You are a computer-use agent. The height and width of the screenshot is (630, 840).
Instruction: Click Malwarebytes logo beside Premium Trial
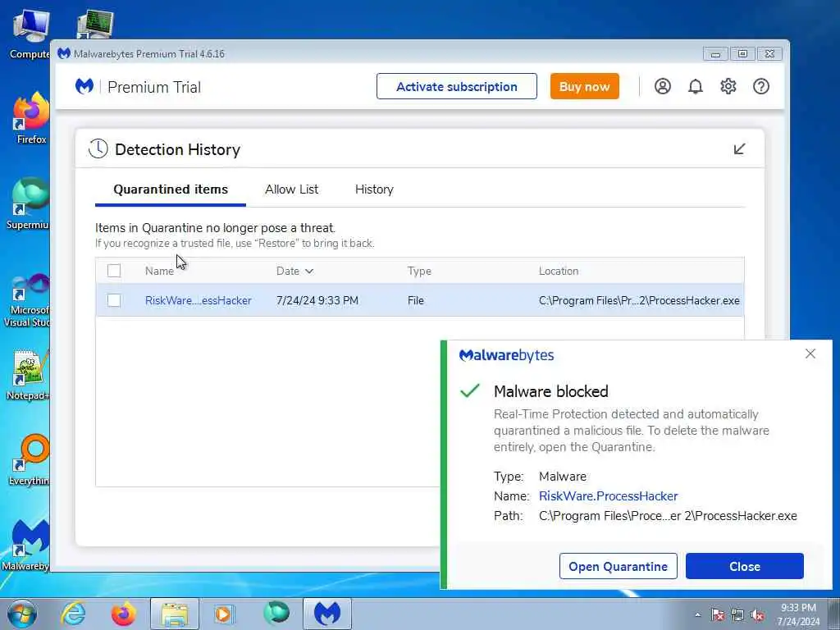tap(84, 86)
